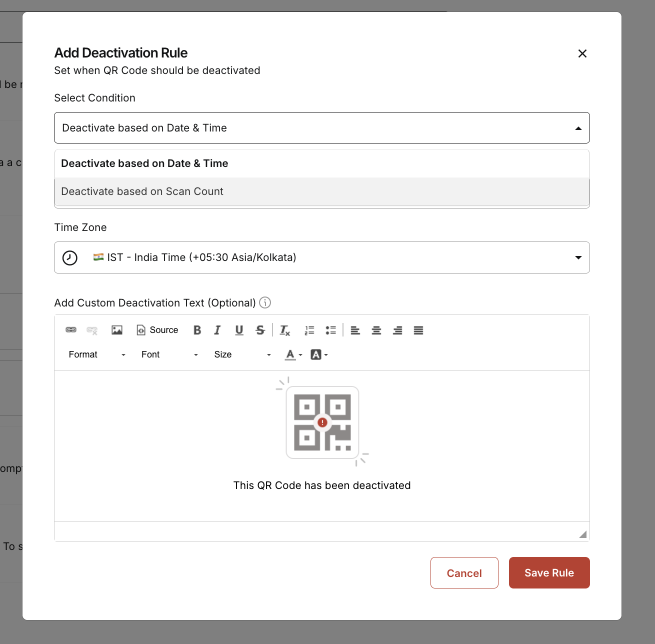This screenshot has height=644, width=655.
Task: Insert a numbered list
Action: tap(309, 330)
